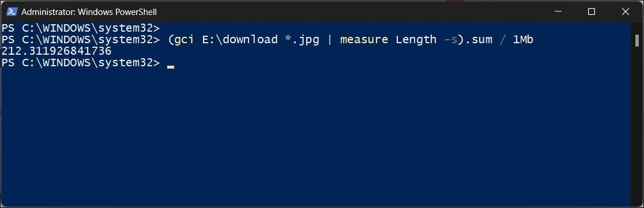Click the vertical scrollbar thumb
Viewport: 644px width, 208px height.
click(x=637, y=40)
